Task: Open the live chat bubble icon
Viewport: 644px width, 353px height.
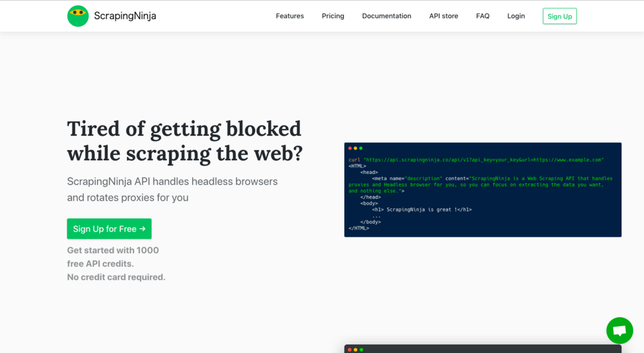Action: pyautogui.click(x=619, y=331)
